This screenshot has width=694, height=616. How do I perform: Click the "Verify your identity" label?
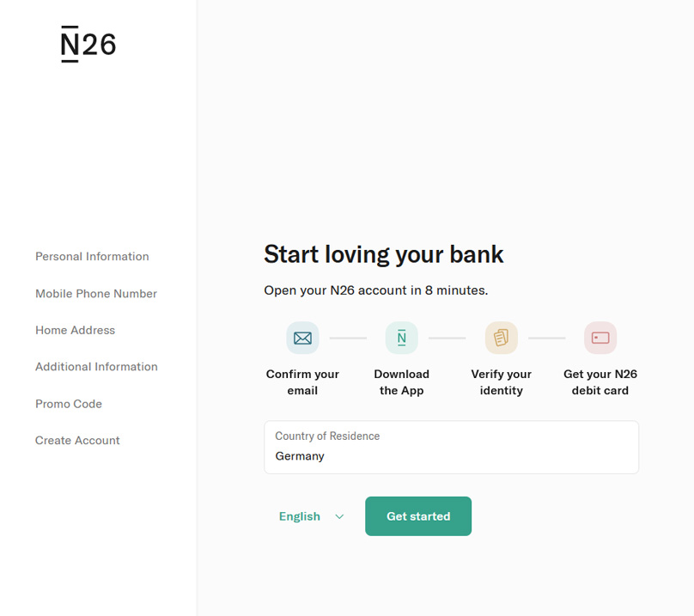click(501, 382)
